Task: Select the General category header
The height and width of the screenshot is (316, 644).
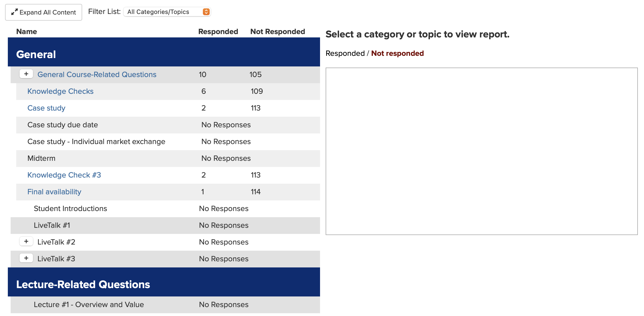Action: pos(36,54)
